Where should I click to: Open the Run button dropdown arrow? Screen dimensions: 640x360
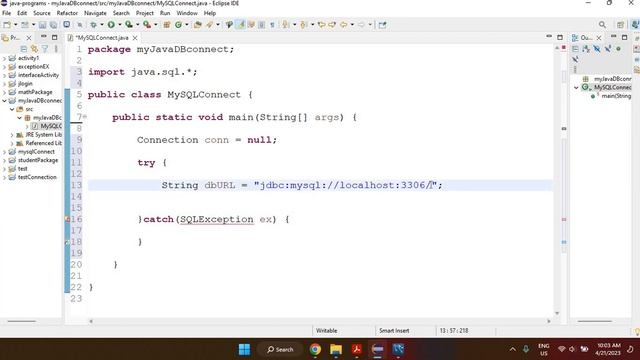coord(120,25)
